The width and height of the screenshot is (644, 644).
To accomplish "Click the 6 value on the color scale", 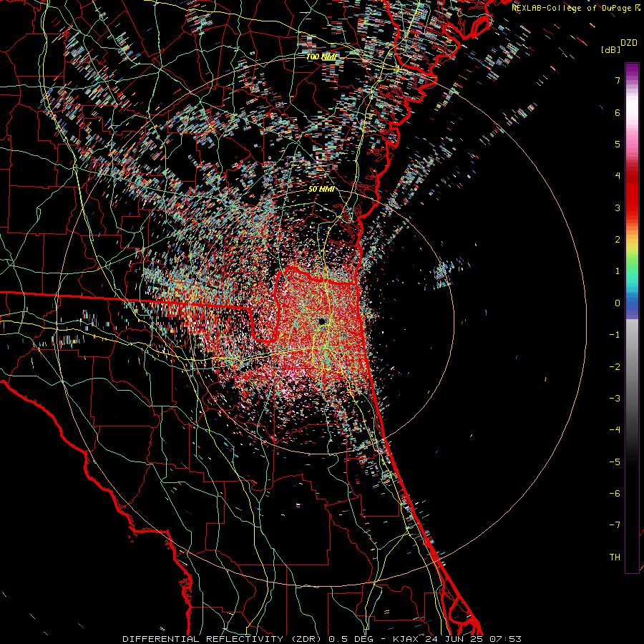I will (618, 112).
